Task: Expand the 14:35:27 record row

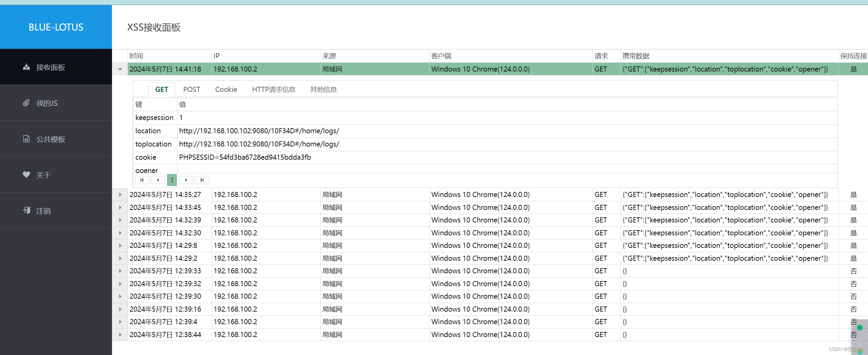Action: click(120, 195)
